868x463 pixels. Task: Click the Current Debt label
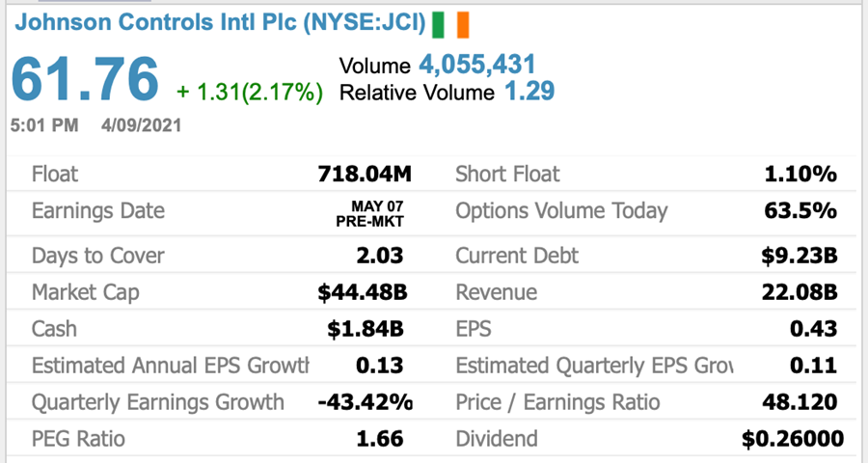click(x=517, y=256)
